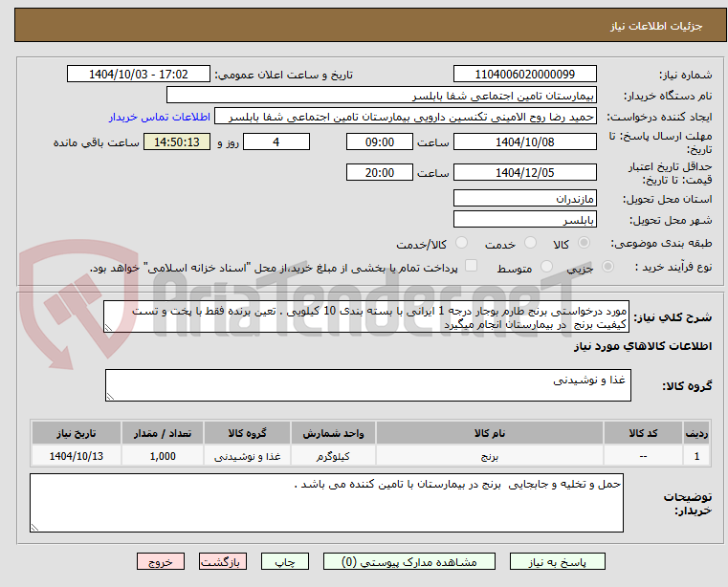Click the کد کالا column header

click(x=643, y=433)
